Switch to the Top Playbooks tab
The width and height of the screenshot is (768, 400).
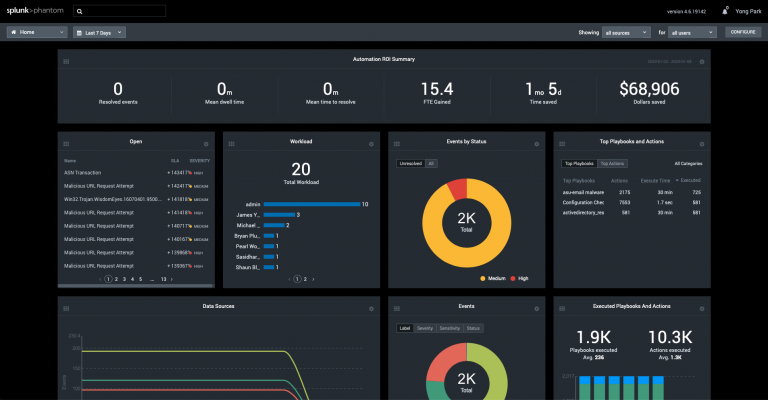point(579,164)
